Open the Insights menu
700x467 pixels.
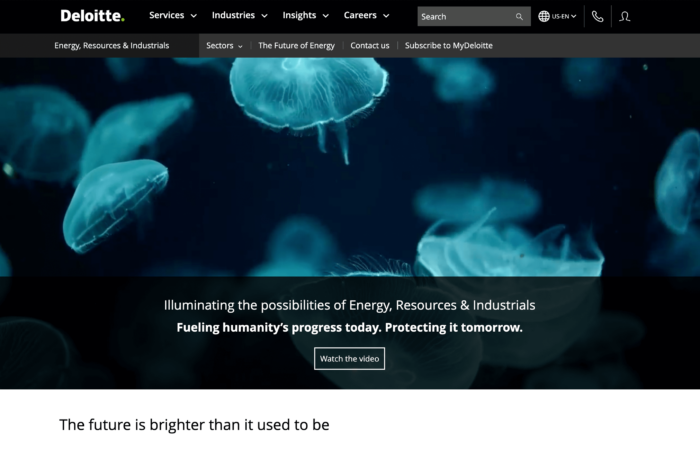click(x=299, y=15)
